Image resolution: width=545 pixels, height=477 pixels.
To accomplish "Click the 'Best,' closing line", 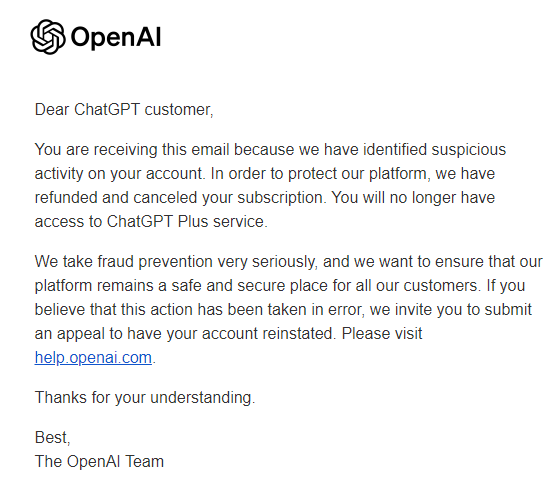I will tap(52, 437).
